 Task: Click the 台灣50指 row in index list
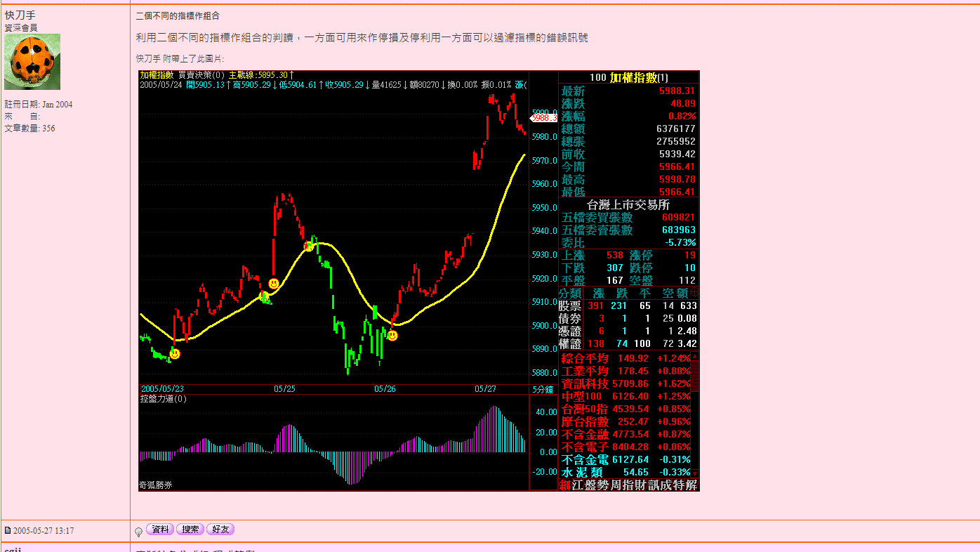625,409
